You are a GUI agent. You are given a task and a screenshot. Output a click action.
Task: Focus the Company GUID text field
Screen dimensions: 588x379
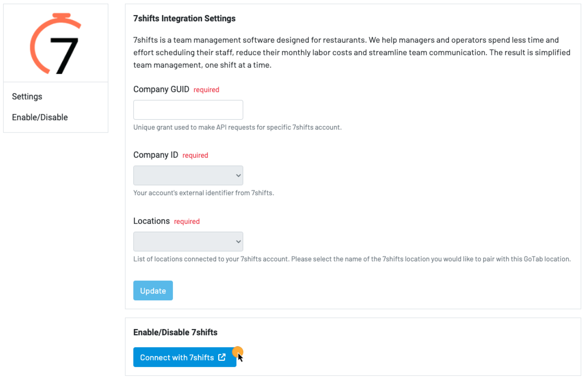[188, 110]
